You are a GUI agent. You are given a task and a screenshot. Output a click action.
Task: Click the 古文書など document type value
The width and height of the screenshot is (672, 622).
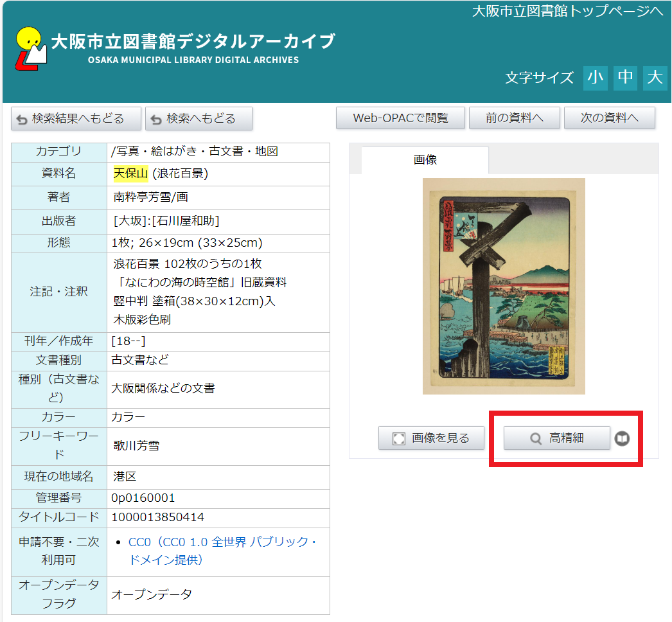140,360
